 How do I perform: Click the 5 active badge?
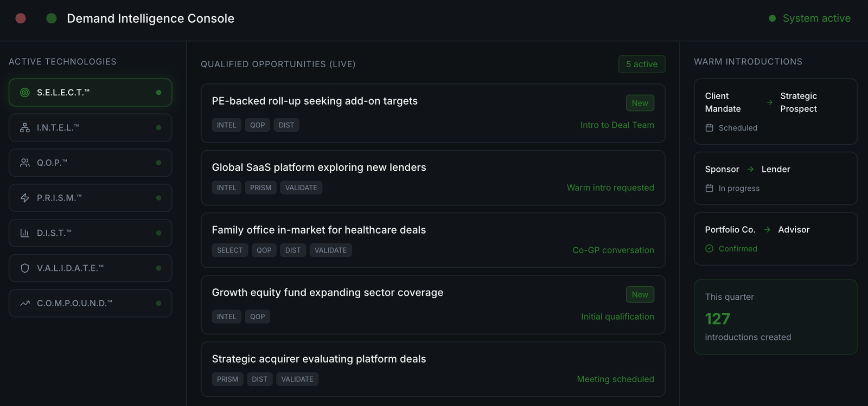click(x=641, y=64)
